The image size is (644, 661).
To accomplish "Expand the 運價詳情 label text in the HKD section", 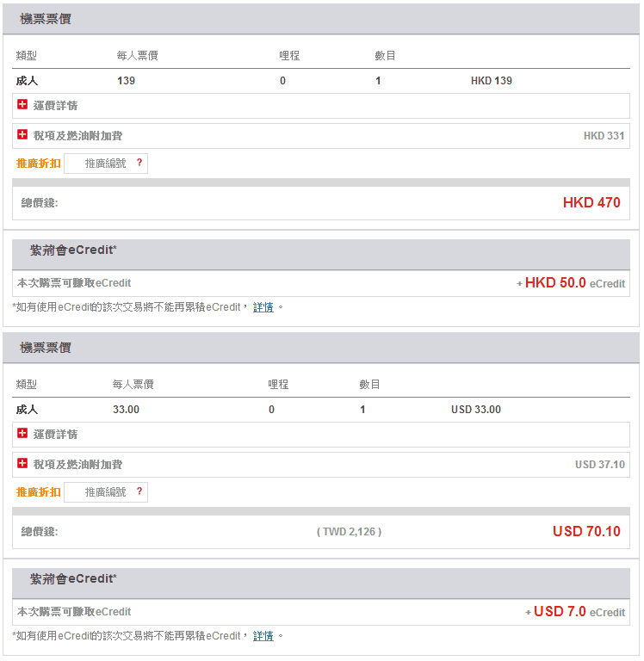I will [x=56, y=106].
